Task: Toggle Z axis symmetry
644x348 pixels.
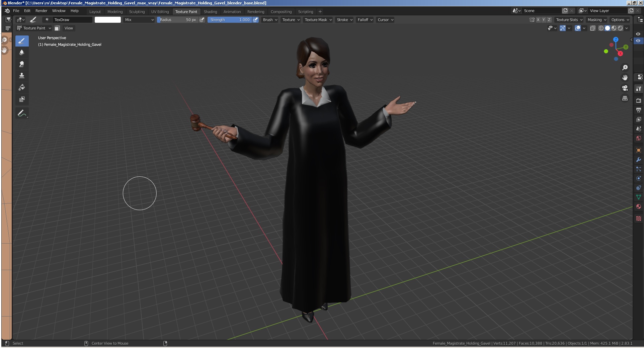Action: [x=549, y=20]
